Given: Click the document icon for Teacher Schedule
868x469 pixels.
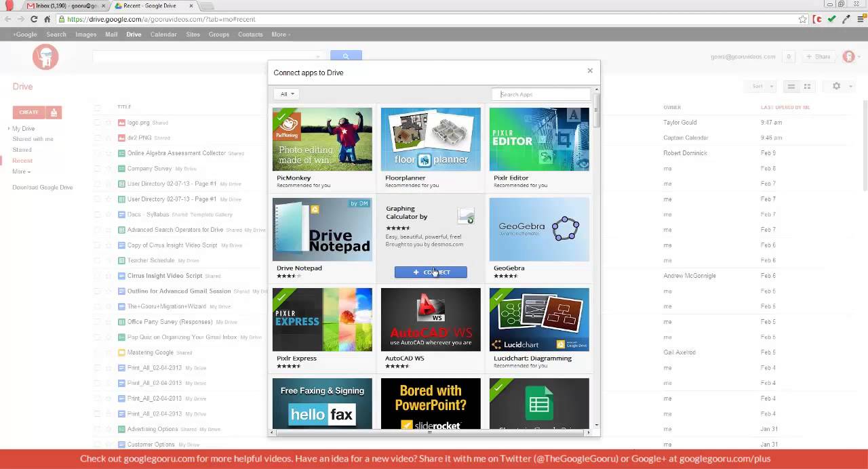Looking at the screenshot, I should click(x=121, y=260).
